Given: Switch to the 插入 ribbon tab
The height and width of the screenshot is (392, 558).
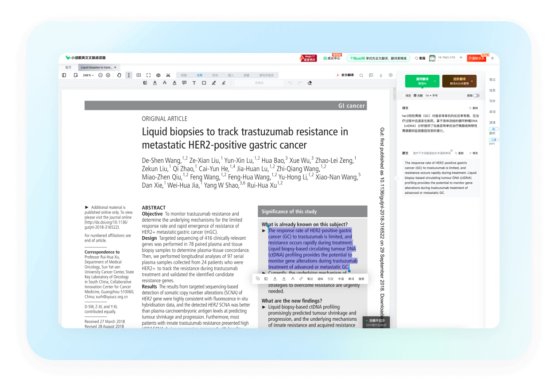Looking at the screenshot, I should click(x=231, y=75).
